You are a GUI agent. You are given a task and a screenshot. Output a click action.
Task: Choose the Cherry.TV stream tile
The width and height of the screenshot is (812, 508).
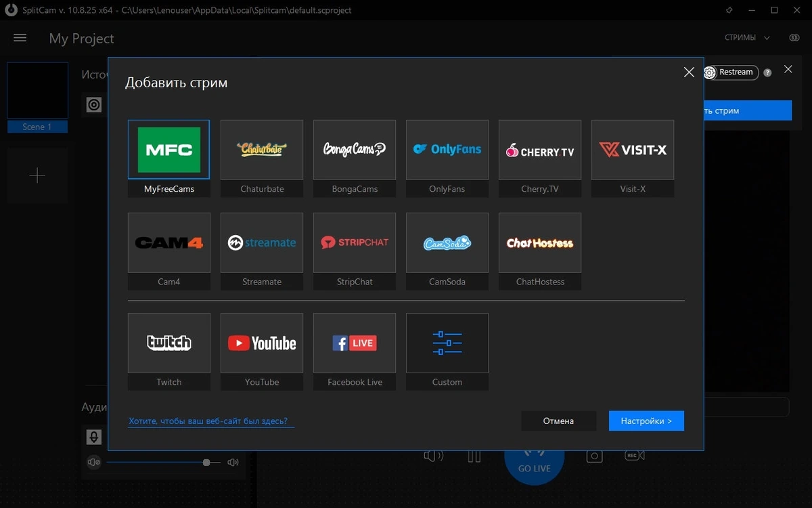pos(540,158)
